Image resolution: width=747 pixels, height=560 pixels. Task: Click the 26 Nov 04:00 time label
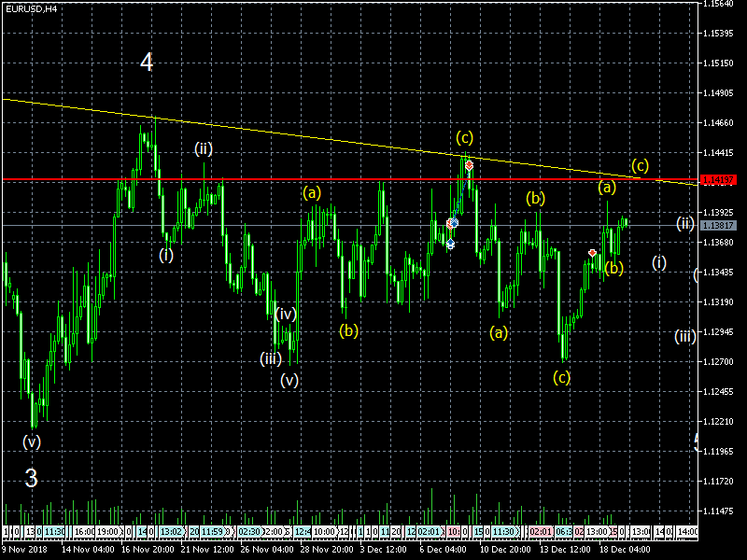267,549
